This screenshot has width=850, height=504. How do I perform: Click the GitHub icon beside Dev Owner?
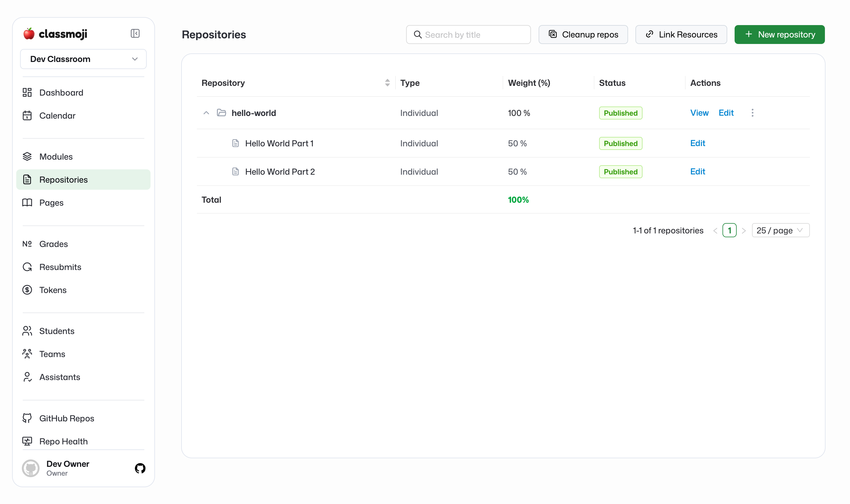pos(140,468)
